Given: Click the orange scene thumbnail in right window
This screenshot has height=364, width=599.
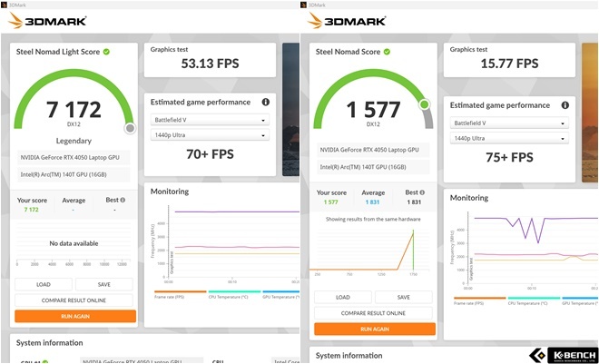Looking at the screenshot, I should [x=590, y=113].
